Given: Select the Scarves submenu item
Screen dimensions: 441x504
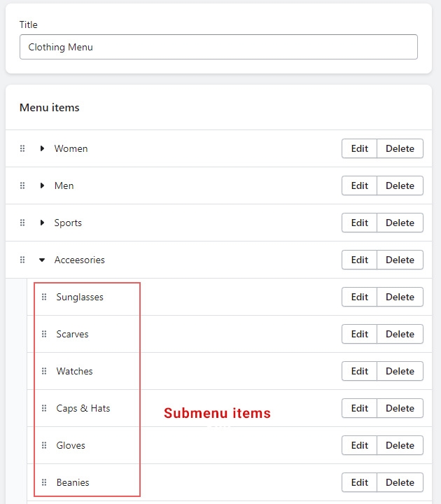Looking at the screenshot, I should 72,334.
